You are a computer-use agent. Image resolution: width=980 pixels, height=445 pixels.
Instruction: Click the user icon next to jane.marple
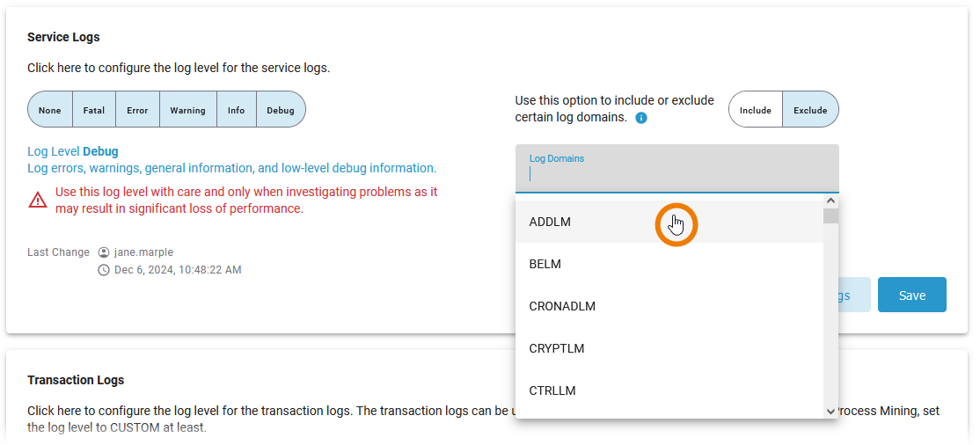pos(104,252)
